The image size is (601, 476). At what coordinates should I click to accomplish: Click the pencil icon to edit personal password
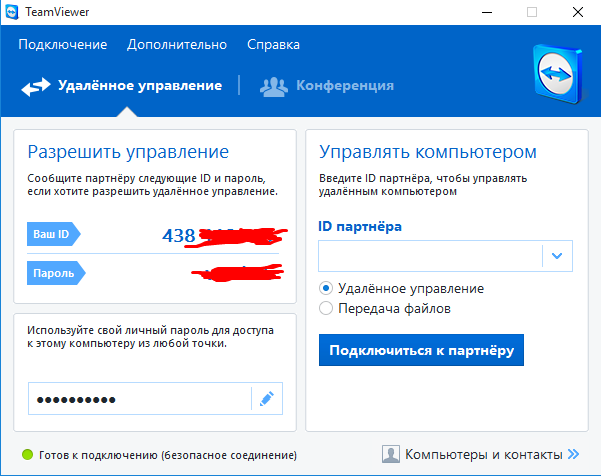266,399
